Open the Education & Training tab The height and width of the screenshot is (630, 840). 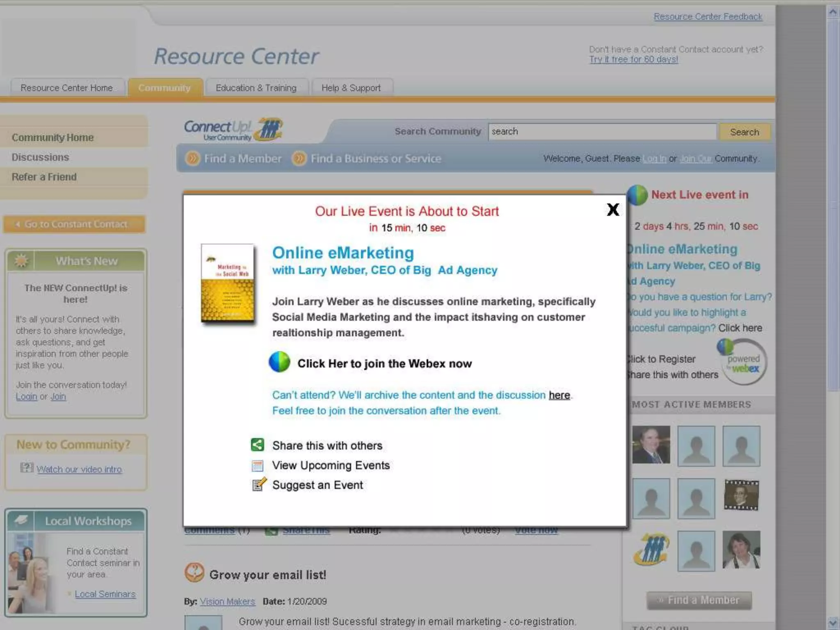coord(256,88)
